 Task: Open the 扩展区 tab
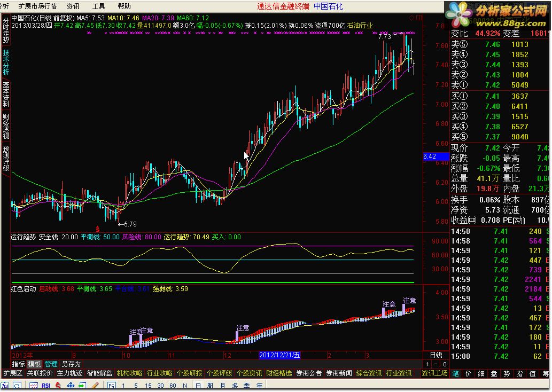pos(13,373)
